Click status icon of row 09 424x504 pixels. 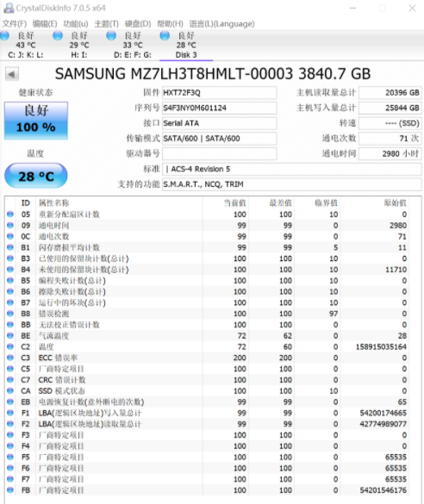point(10,225)
